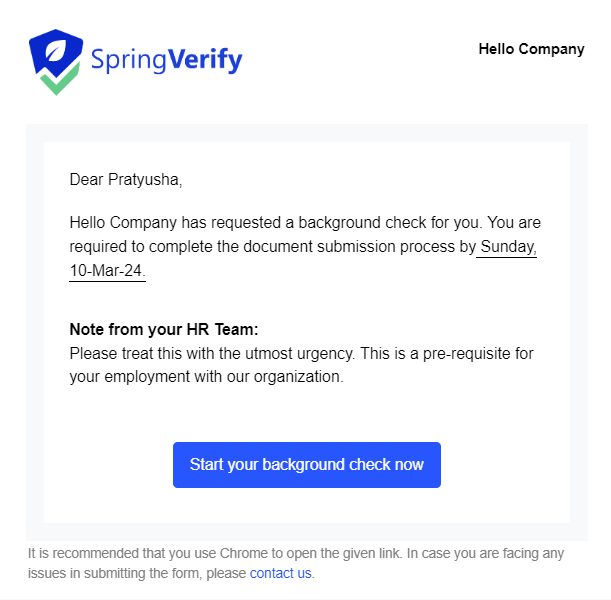Click the "Hello Company" header text

(x=531, y=49)
